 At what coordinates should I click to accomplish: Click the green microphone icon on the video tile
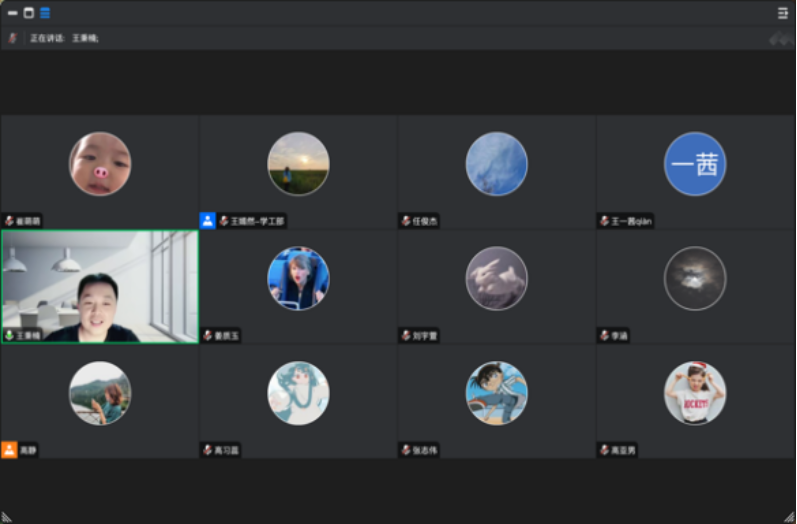point(9,335)
